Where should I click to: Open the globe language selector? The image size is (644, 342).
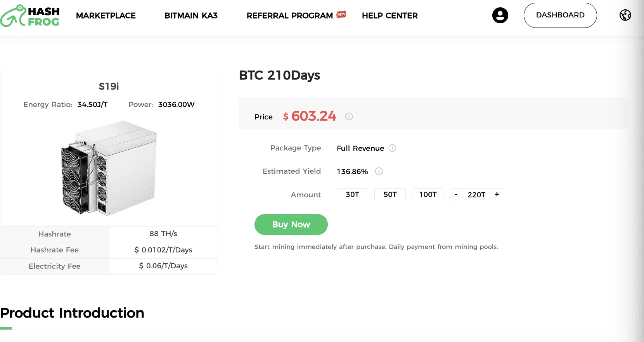click(625, 15)
